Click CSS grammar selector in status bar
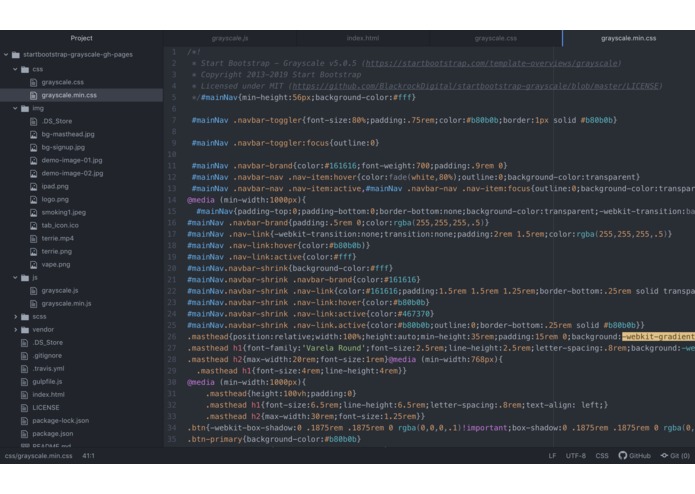This screenshot has height=494, width=695. point(602,455)
